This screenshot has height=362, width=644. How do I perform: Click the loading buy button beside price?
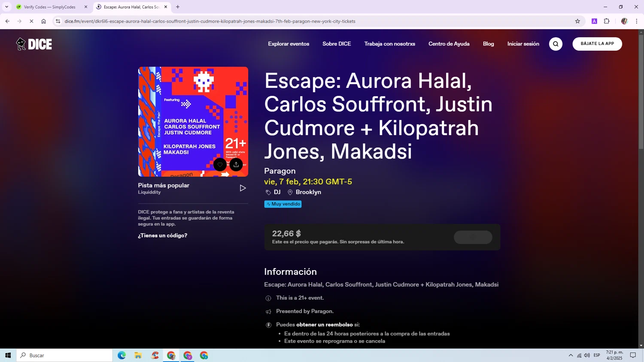473,237
